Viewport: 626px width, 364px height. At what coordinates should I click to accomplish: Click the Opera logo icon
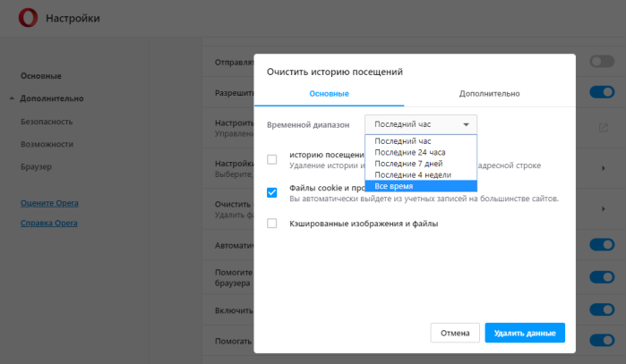[28, 18]
